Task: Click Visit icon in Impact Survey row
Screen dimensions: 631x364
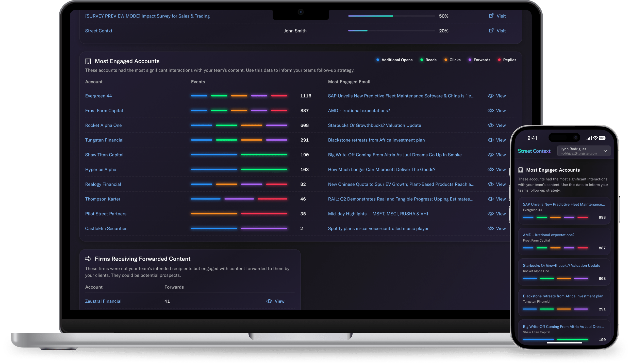Action: pos(491,16)
